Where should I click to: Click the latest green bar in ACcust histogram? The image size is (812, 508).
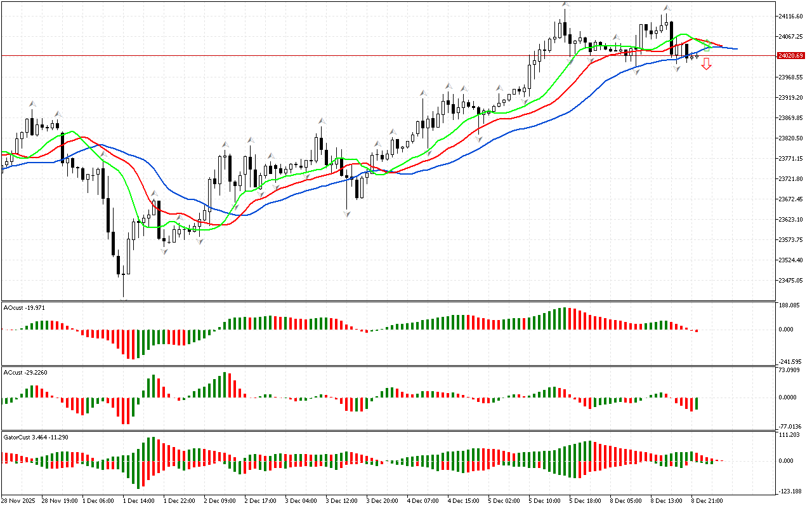pos(696,403)
